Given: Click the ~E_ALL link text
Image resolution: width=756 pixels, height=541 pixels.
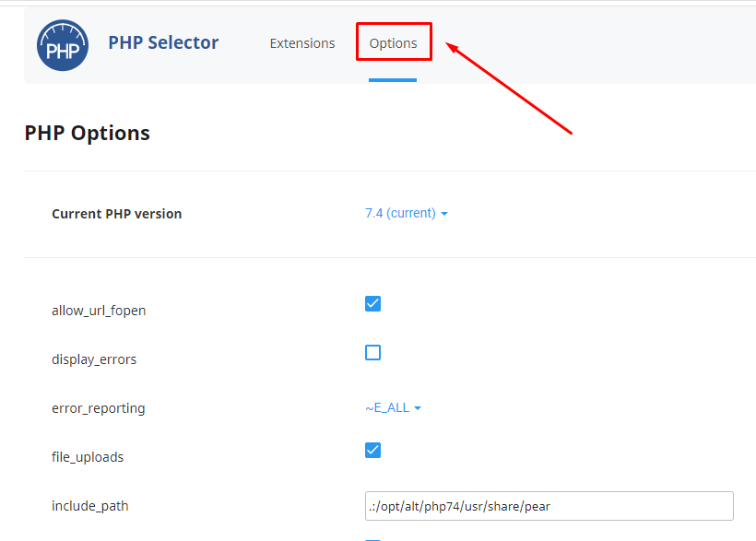Looking at the screenshot, I should pyautogui.click(x=386, y=407).
